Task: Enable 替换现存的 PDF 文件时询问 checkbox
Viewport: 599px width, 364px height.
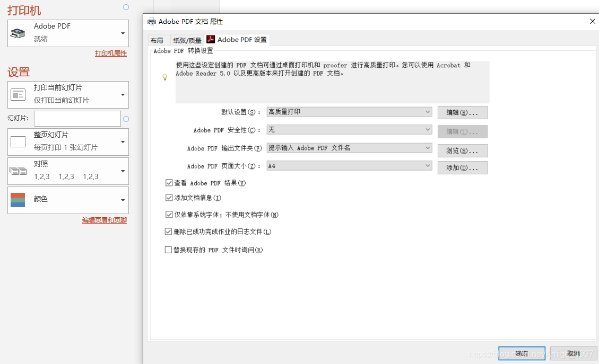Action: pyautogui.click(x=168, y=250)
